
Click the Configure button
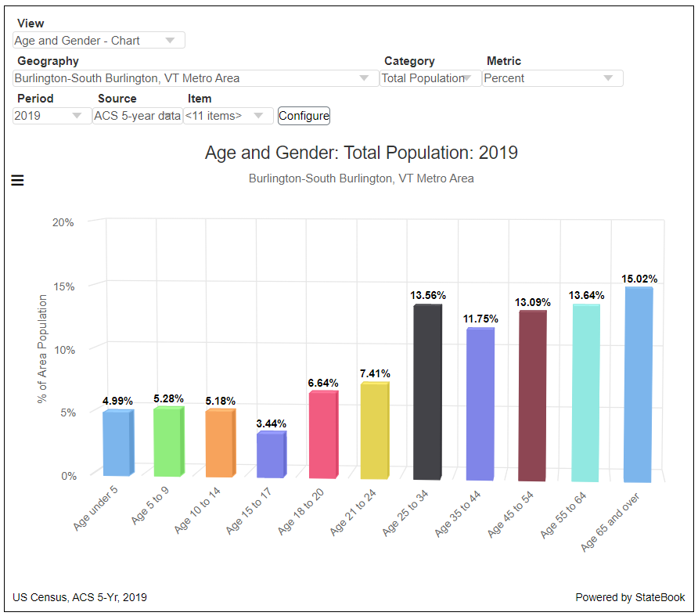pyautogui.click(x=304, y=116)
